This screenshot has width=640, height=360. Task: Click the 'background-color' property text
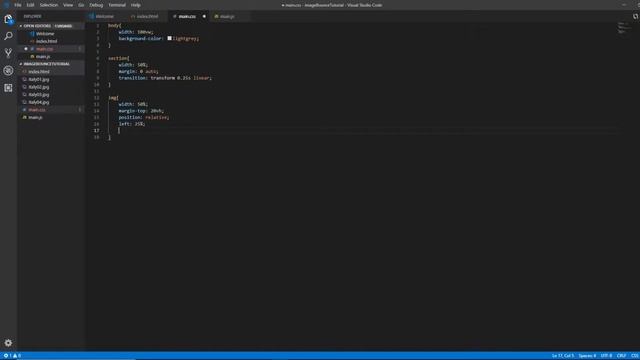pos(140,38)
